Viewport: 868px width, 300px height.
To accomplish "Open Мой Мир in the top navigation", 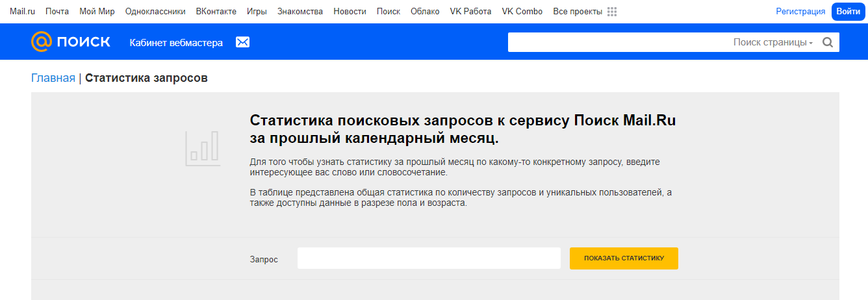I will click(97, 12).
